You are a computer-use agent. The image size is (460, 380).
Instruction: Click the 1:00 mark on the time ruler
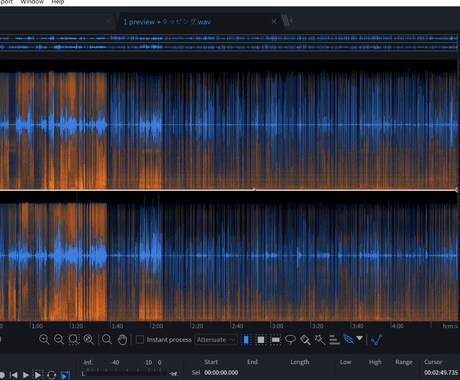tap(37, 326)
